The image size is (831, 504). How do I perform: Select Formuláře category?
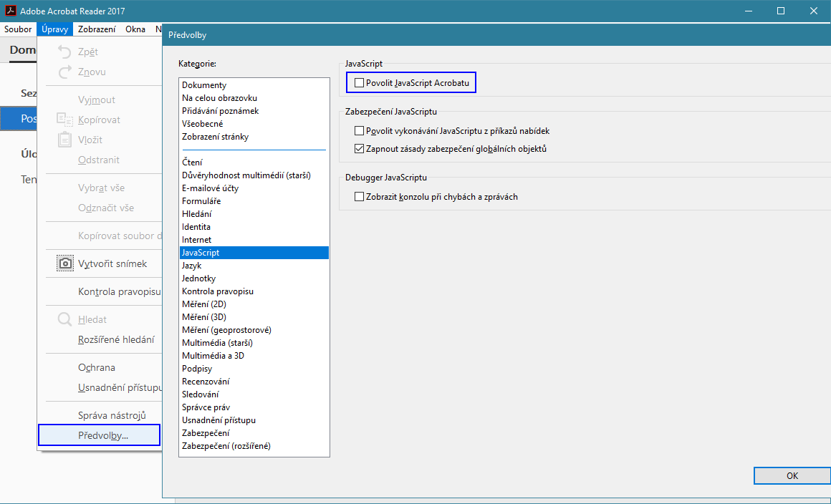click(254, 201)
